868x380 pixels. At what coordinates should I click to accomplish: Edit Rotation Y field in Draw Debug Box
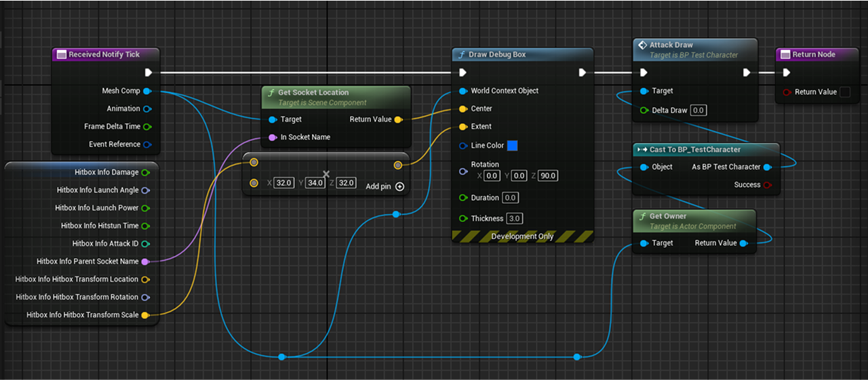click(519, 175)
